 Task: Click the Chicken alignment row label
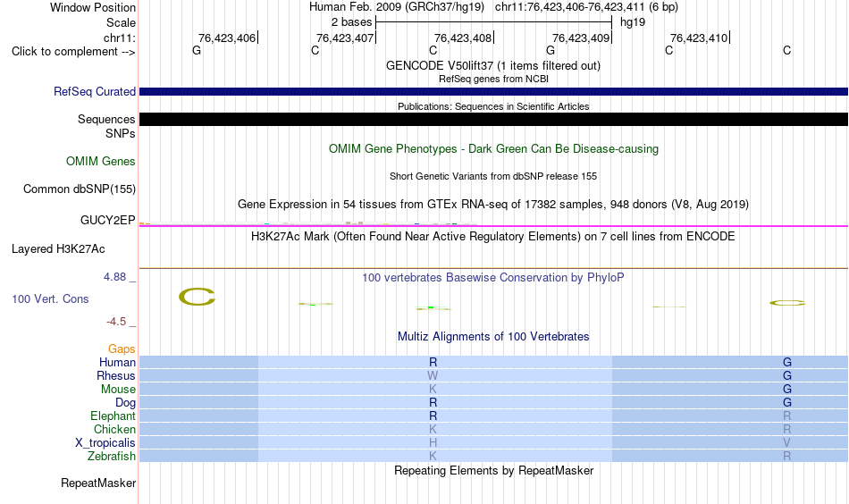click(114, 429)
